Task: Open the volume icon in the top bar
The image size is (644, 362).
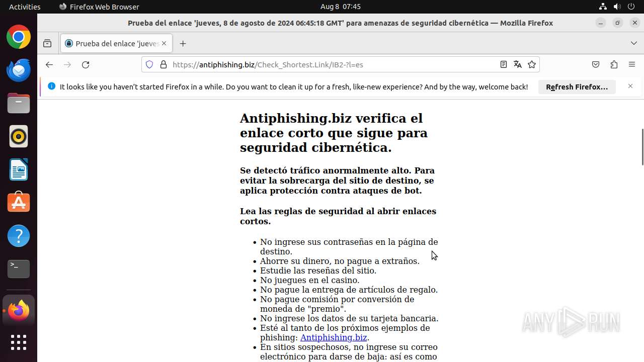Action: coord(617,7)
